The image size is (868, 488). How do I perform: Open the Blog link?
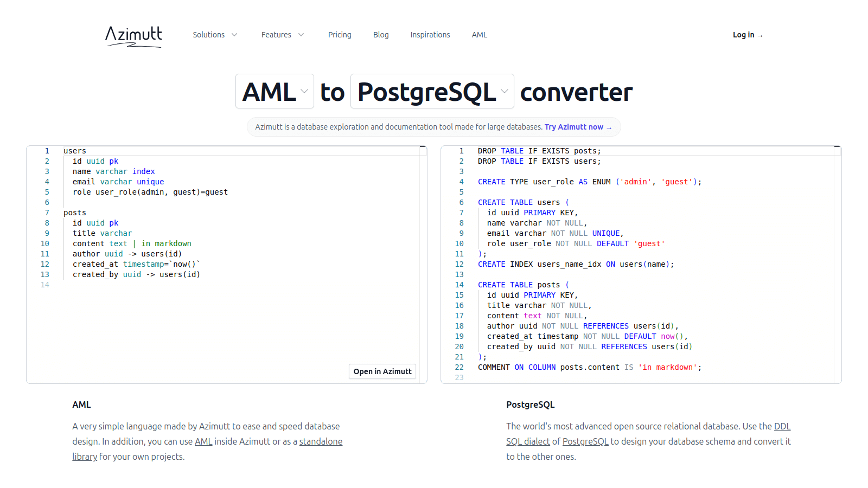pos(381,35)
